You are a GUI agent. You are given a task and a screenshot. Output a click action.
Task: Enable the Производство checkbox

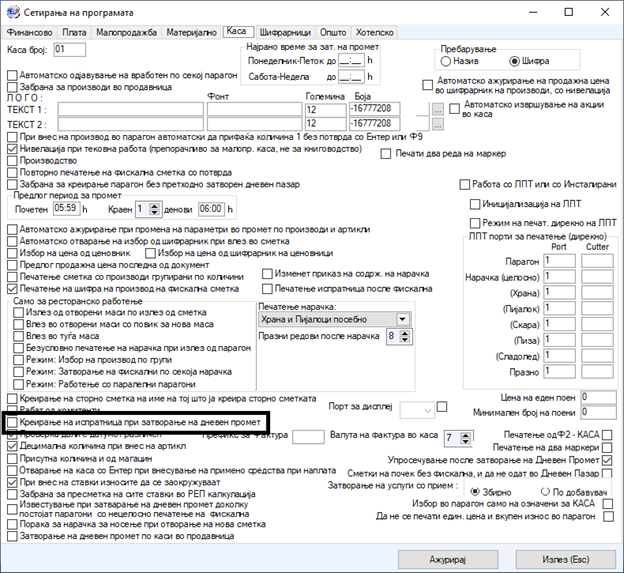(x=12, y=161)
